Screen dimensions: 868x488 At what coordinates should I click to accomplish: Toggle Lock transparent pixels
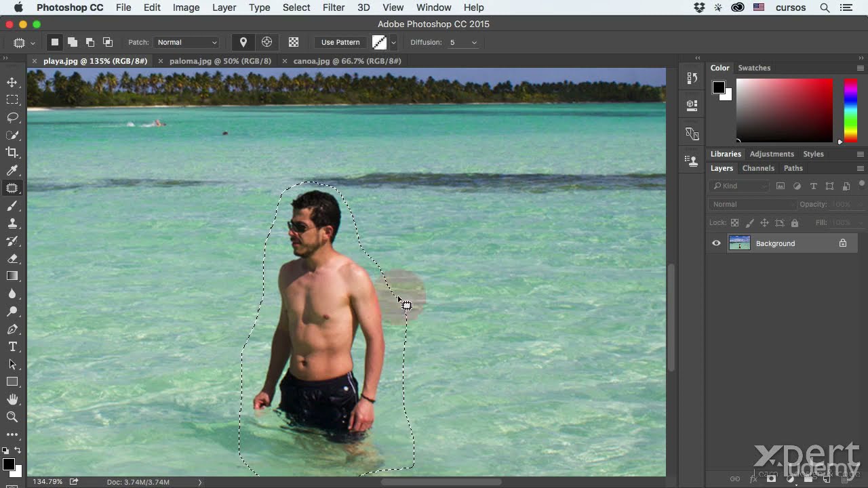[734, 223]
